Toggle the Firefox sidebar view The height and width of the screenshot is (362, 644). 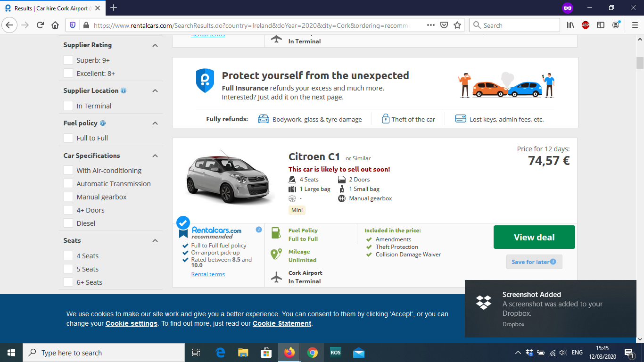[x=601, y=25]
